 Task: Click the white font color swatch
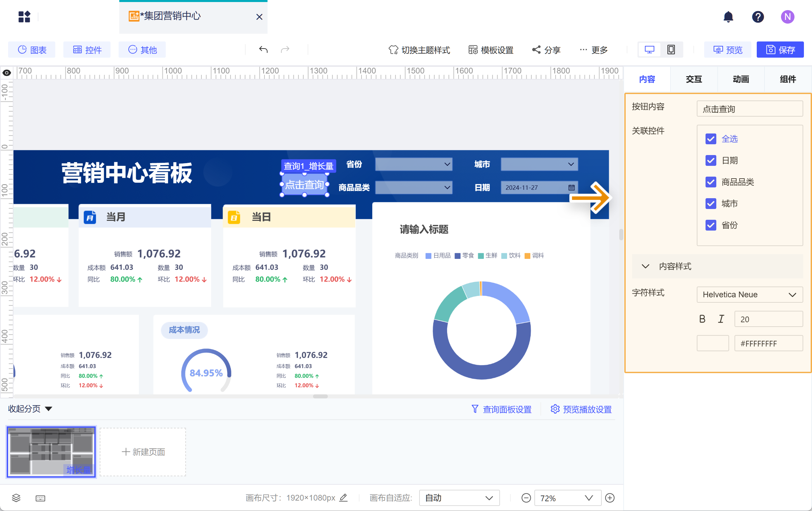point(713,343)
